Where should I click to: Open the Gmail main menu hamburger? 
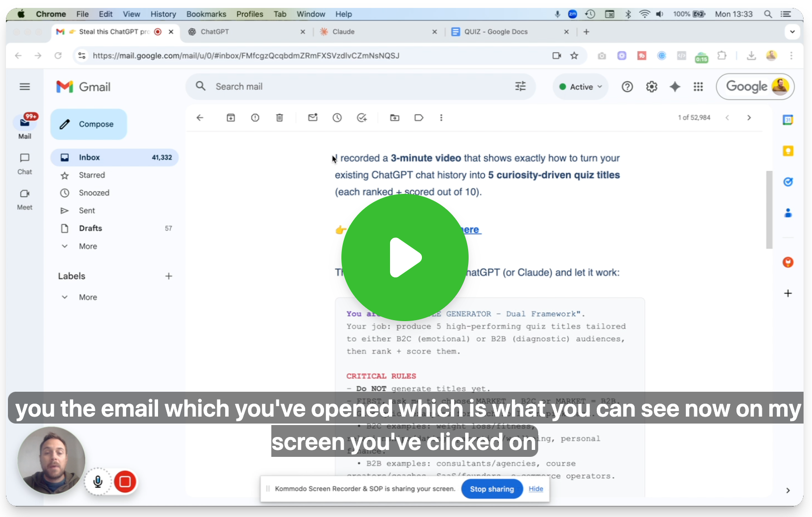tap(25, 87)
